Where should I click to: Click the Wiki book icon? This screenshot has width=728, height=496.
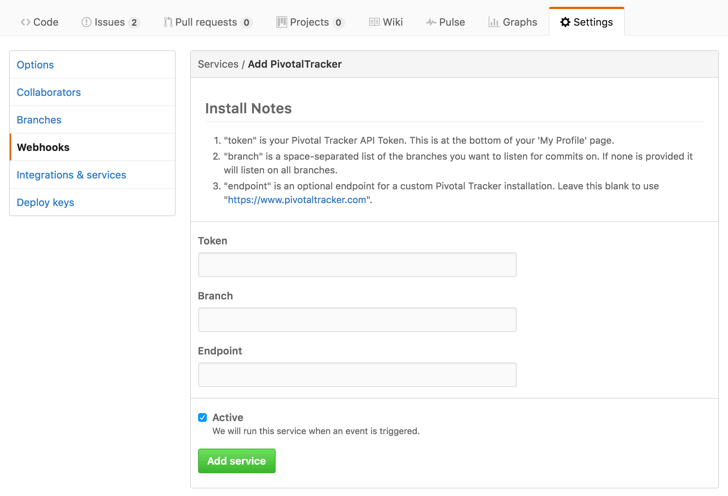[374, 22]
